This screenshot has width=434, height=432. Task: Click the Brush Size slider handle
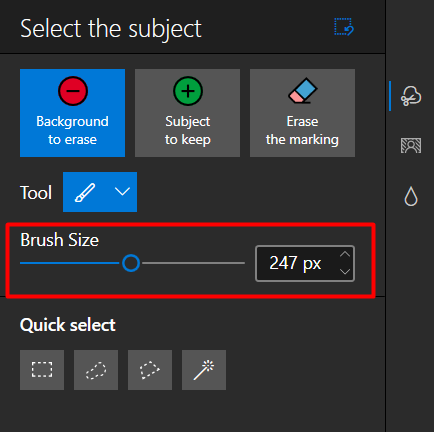[x=131, y=263]
